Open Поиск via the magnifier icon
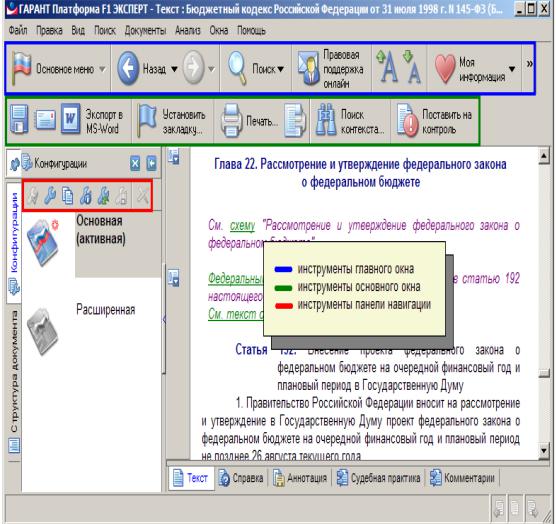 click(x=237, y=68)
